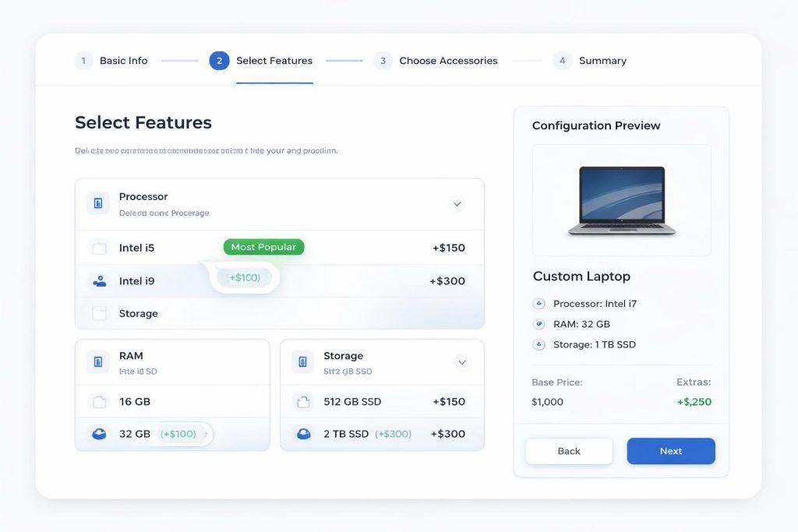The image size is (798, 532).
Task: Go to the Basic Info step
Action: (x=111, y=61)
